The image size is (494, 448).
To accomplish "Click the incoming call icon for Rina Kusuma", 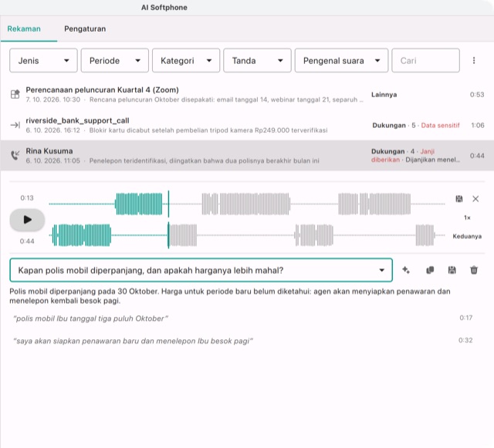I will [x=15, y=155].
